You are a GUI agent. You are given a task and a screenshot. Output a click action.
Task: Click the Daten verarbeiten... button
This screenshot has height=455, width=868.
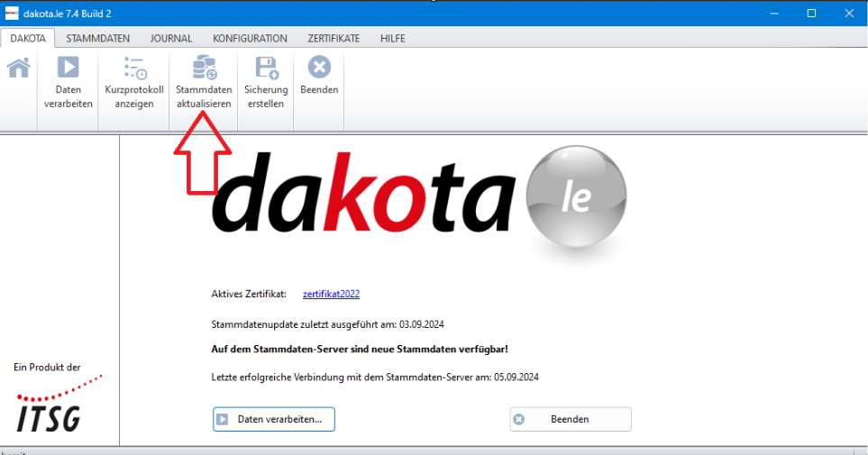273,419
